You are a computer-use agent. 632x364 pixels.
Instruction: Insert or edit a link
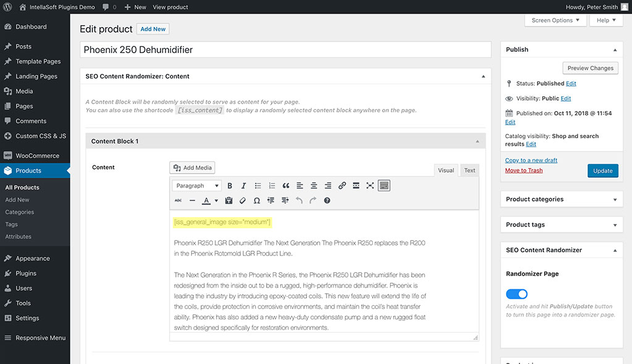click(x=342, y=186)
